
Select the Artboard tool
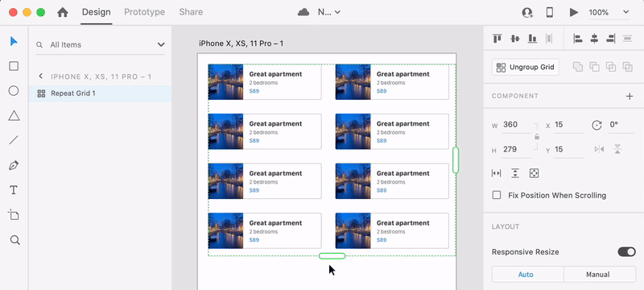click(14, 215)
